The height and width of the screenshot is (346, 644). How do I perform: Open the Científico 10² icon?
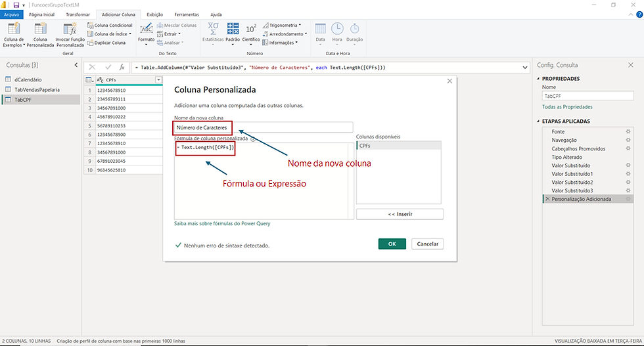251,29
